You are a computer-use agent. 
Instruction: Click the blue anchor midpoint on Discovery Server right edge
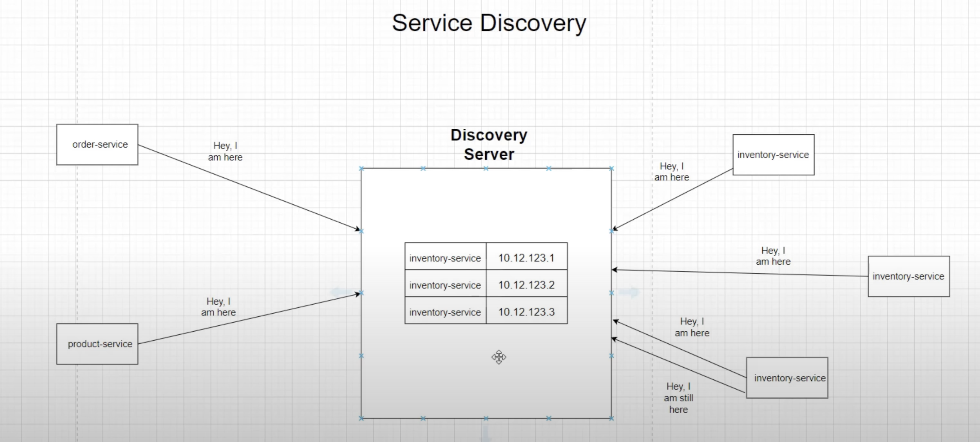click(611, 293)
